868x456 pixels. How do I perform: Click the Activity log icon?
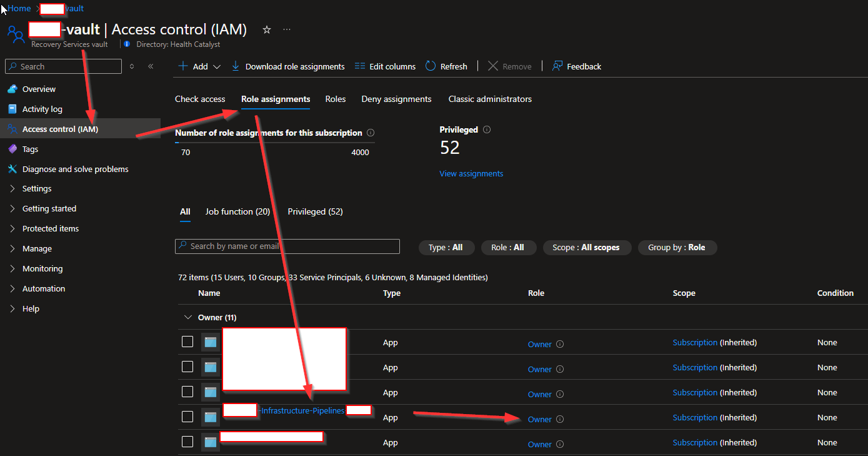(12, 109)
